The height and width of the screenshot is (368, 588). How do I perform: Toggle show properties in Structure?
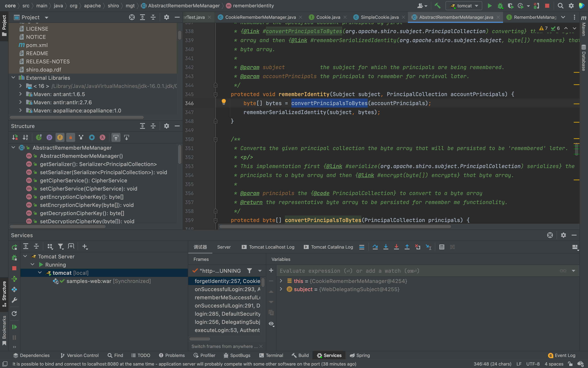49,138
